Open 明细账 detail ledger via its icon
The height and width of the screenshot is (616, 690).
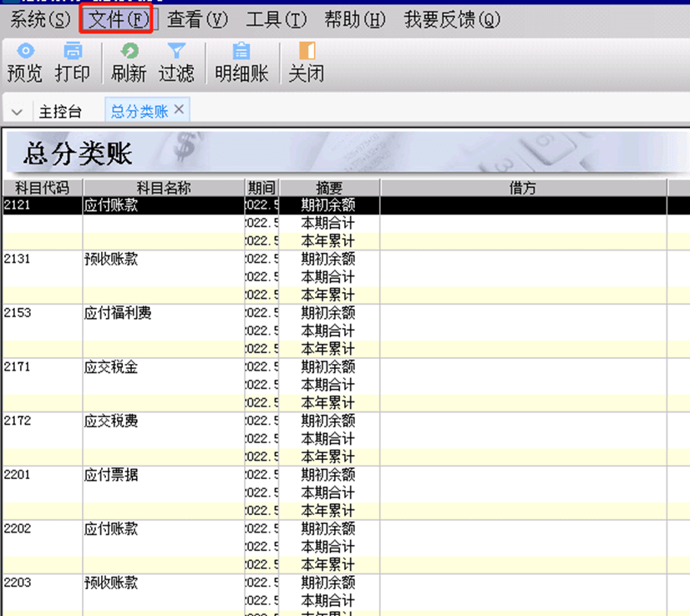point(241,63)
